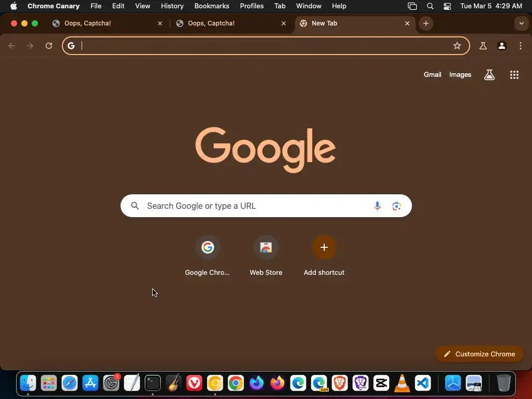Click into the address bar
The image size is (532, 399).
265,46
